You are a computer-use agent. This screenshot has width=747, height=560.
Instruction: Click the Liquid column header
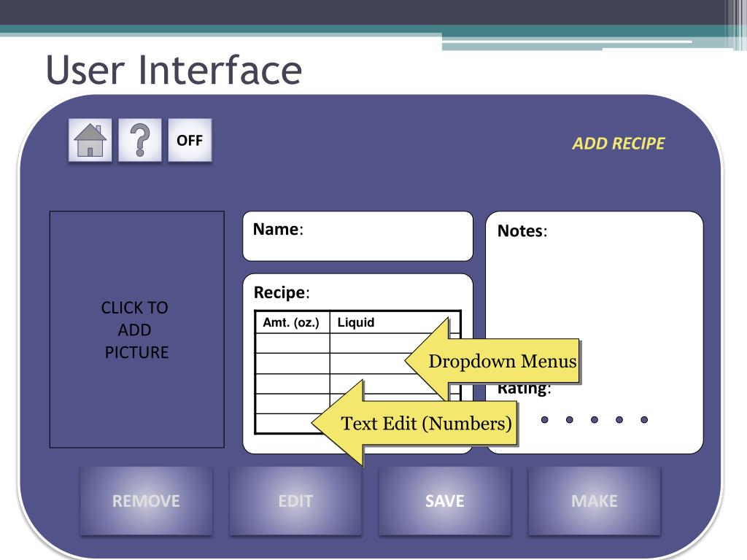395,322
